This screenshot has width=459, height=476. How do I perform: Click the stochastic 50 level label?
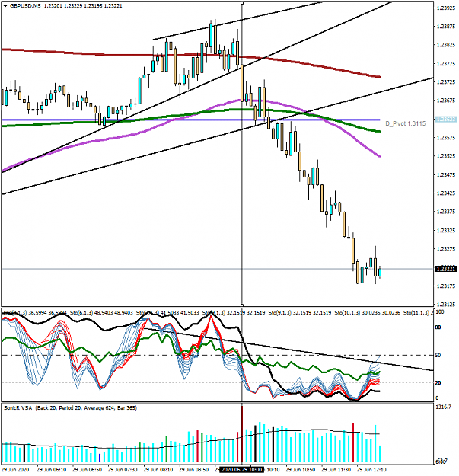click(x=438, y=355)
